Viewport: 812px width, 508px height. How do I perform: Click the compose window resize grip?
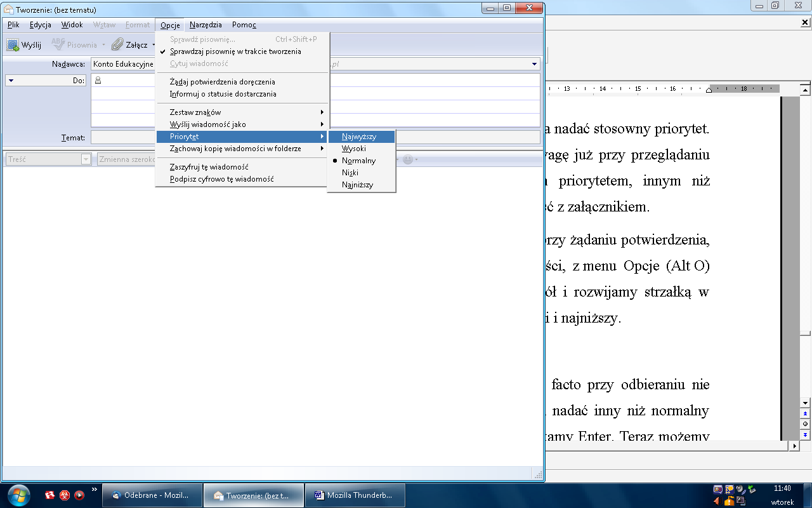pyautogui.click(x=537, y=474)
